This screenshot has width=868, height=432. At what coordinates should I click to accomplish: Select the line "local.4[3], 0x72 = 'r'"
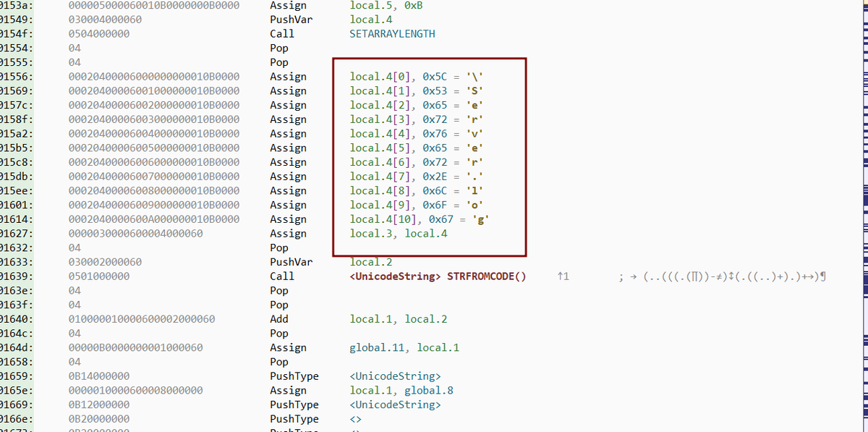[417, 119]
